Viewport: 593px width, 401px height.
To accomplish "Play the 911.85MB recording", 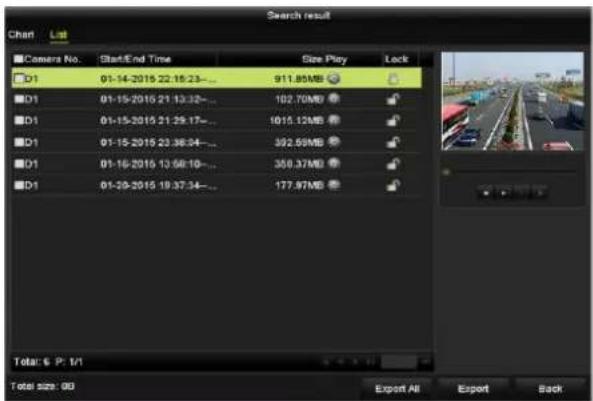I will tap(334, 79).
